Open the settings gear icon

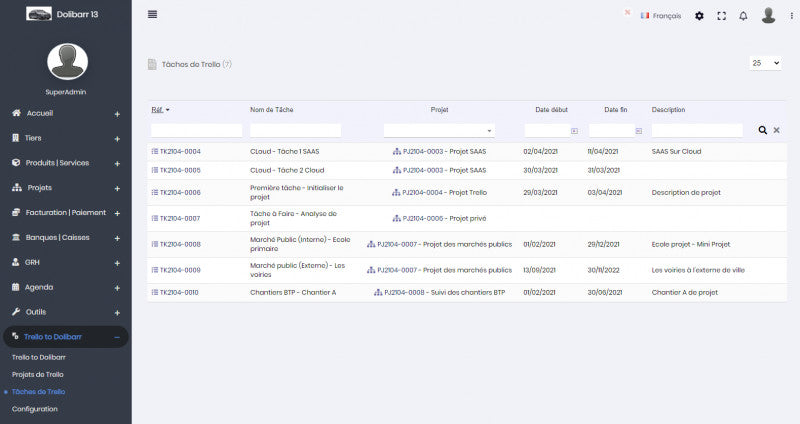pyautogui.click(x=699, y=16)
